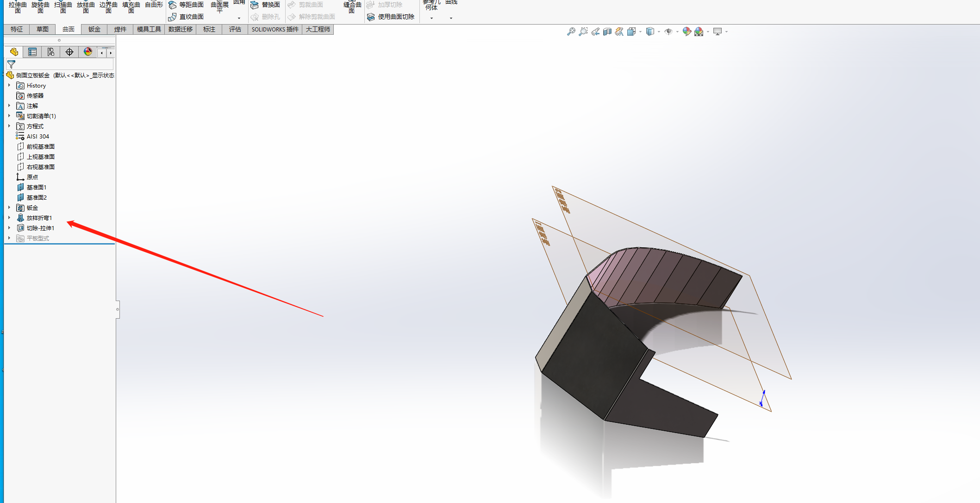Click the Display Style cube icon
980x503 pixels.
650,31
